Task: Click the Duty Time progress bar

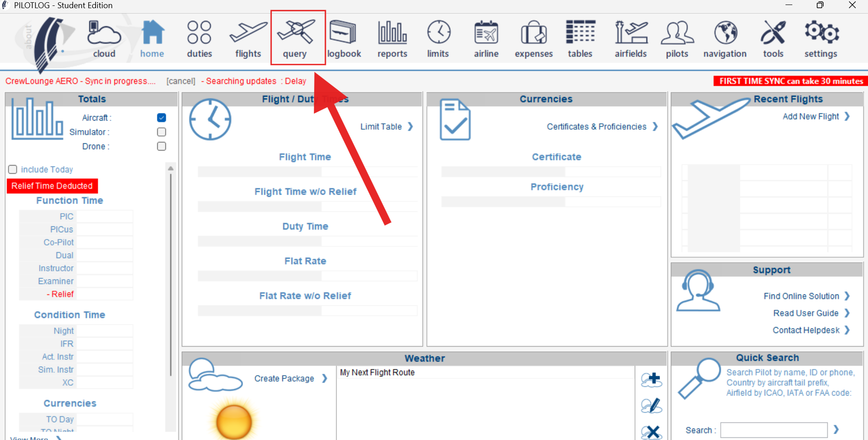Action: click(308, 241)
